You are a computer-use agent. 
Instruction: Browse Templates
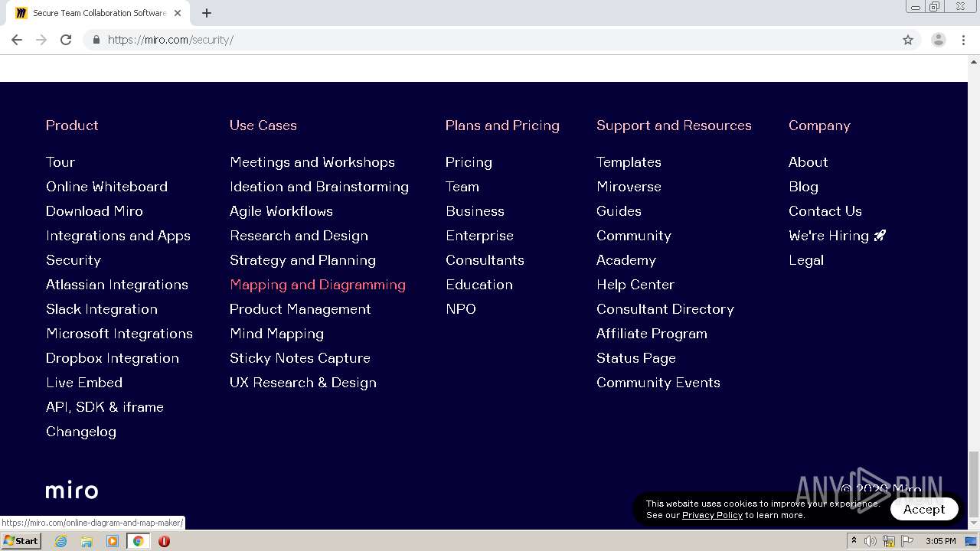(629, 162)
